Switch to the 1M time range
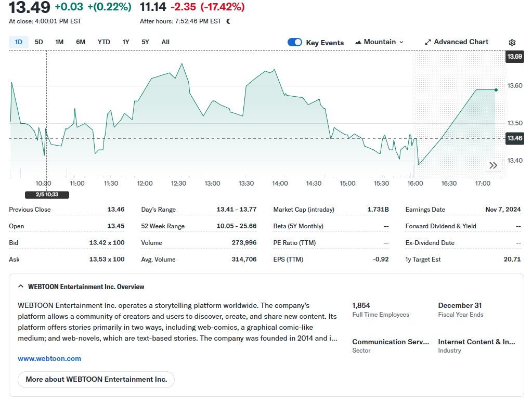This screenshot has width=532, height=402. pos(59,42)
